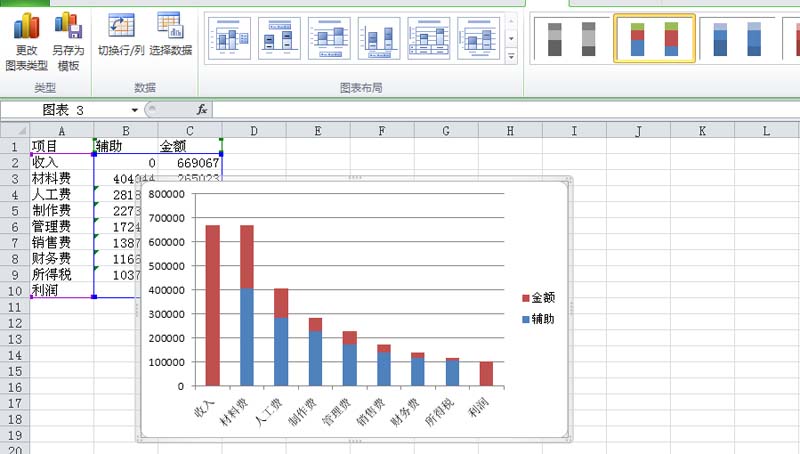Click cell A3 containing 材料费
Viewport: 800px width, 454px height.
point(62,179)
